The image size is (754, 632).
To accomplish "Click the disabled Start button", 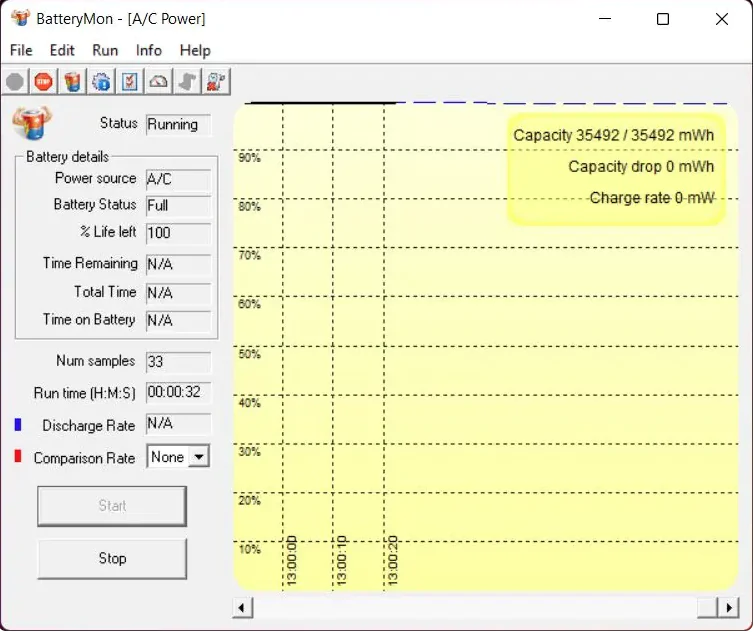I will [x=112, y=506].
